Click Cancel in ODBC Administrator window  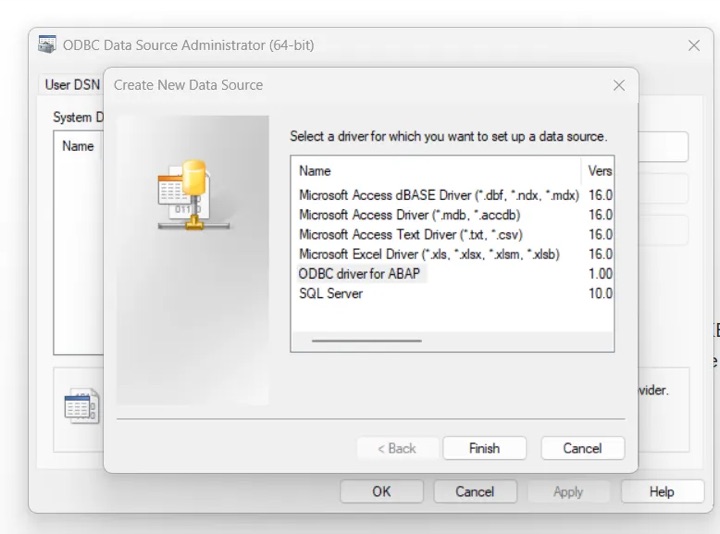(475, 492)
